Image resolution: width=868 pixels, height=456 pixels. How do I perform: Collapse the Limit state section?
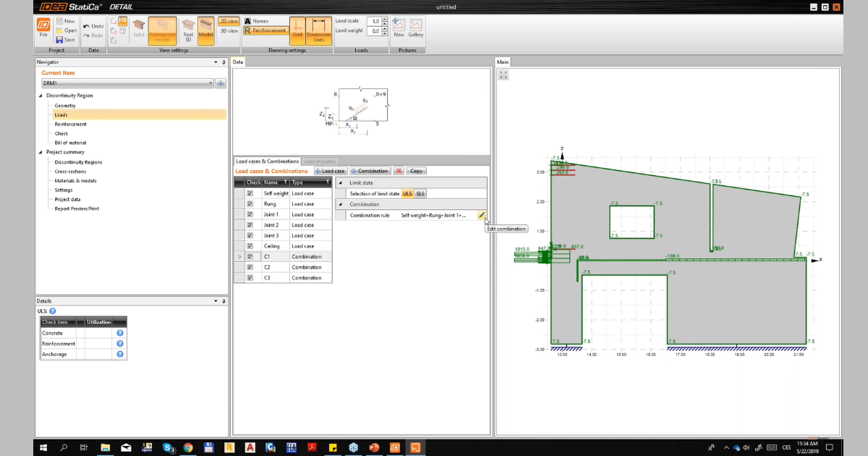click(341, 182)
